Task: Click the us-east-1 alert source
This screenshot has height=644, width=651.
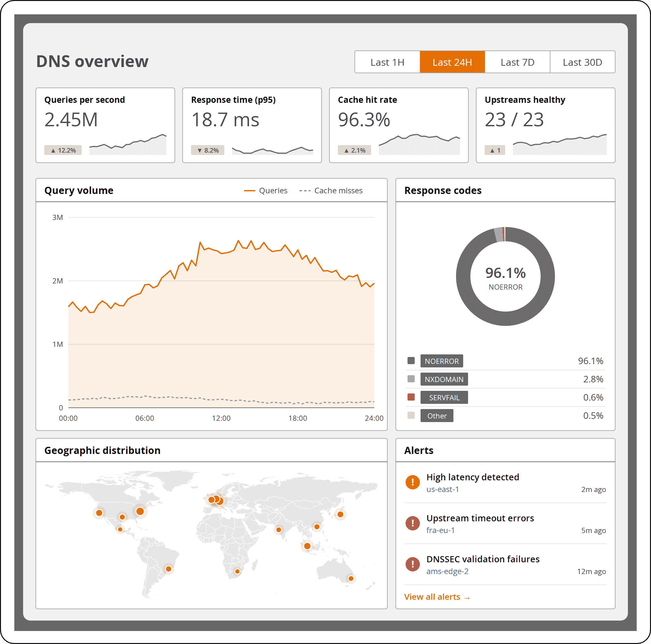Action: 442,489
